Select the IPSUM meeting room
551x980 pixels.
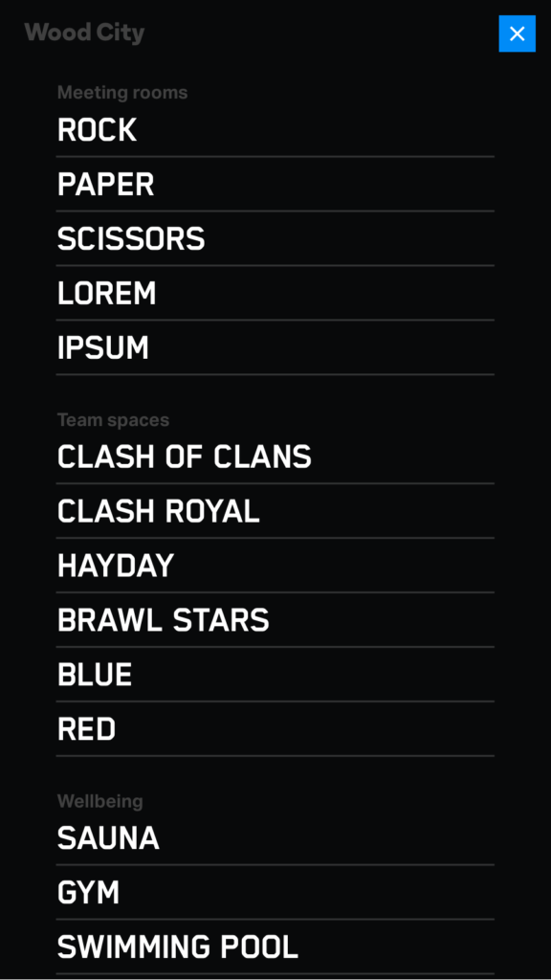pyautogui.click(x=275, y=347)
